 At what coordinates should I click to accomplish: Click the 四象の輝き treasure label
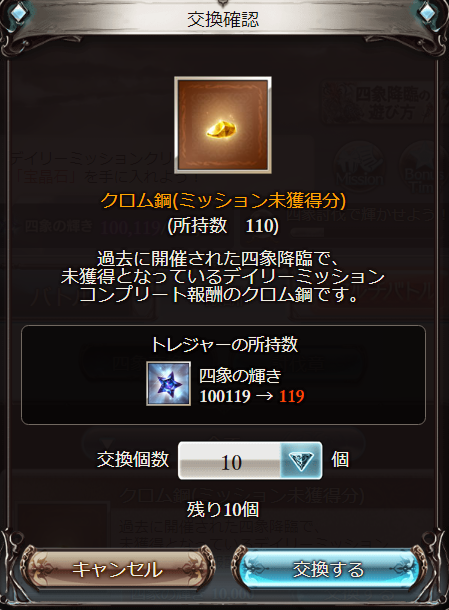click(240, 376)
